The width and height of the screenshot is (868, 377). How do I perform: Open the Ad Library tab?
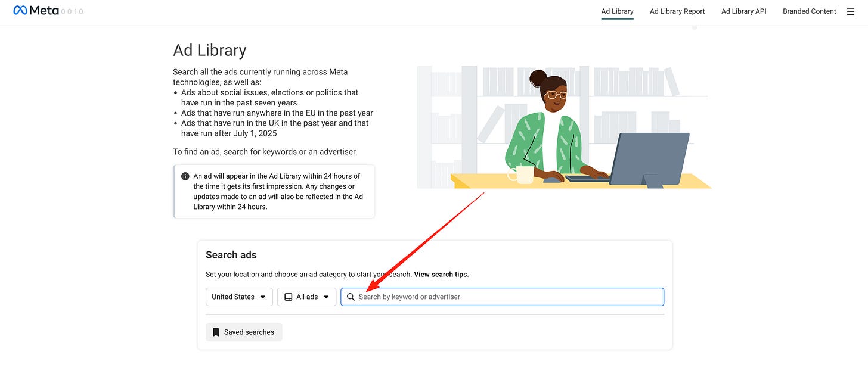point(617,11)
